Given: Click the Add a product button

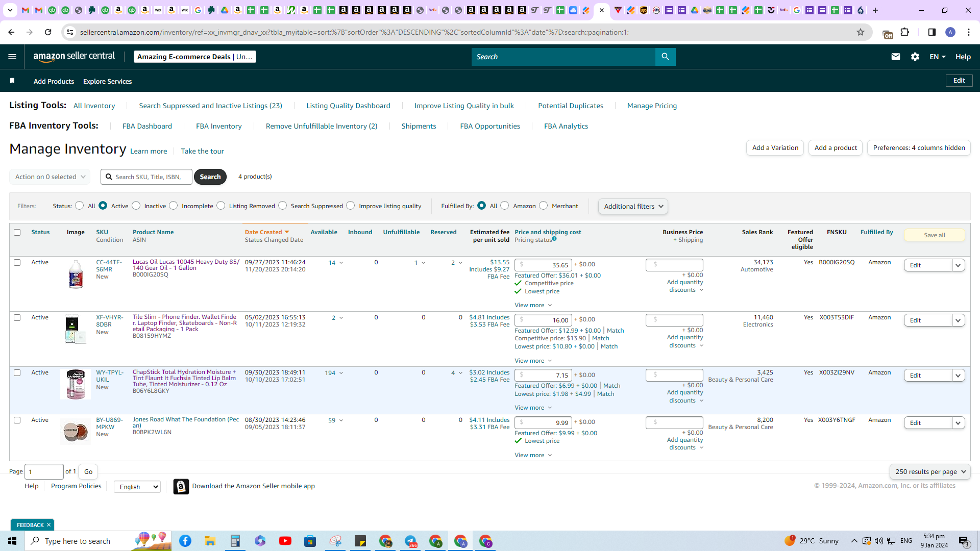Looking at the screenshot, I should point(836,148).
